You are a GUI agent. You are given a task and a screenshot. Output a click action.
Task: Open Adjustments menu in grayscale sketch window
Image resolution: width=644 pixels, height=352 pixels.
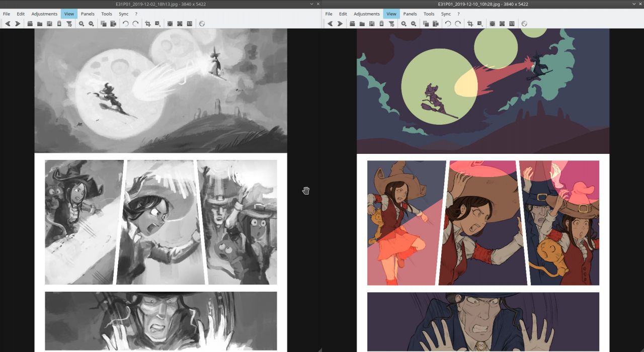tap(44, 14)
